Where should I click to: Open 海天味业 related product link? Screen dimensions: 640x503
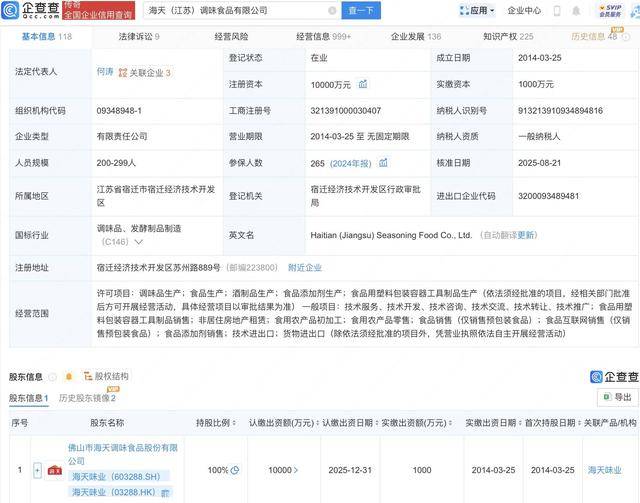604,470
